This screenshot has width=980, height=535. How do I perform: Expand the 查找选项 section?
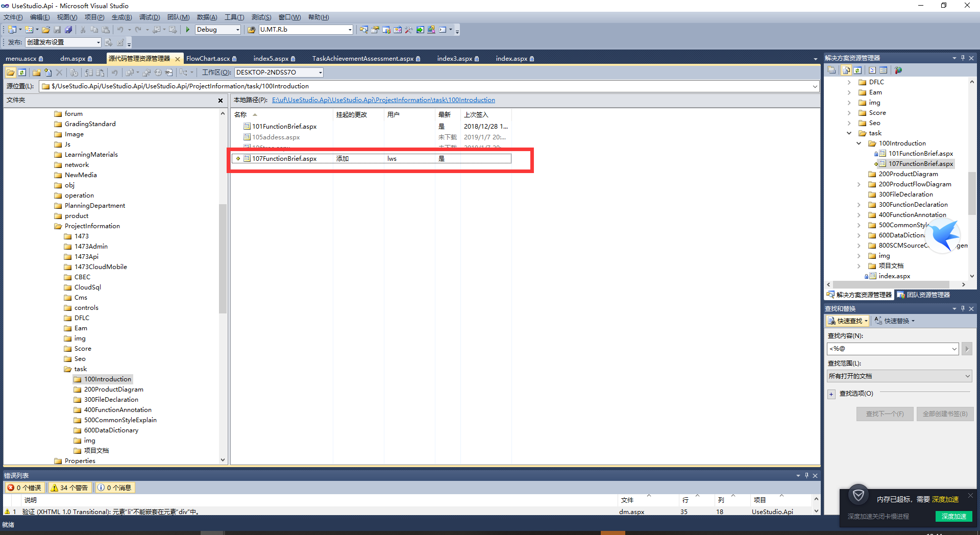pos(831,394)
